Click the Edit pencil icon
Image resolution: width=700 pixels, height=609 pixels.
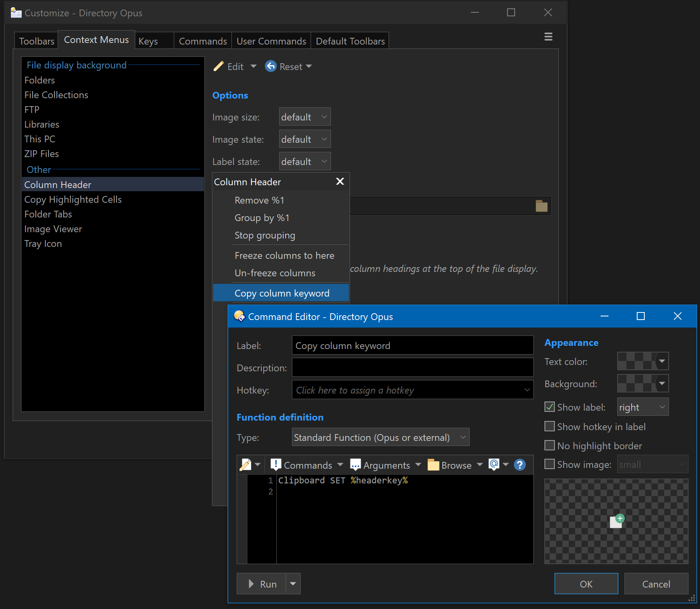click(x=219, y=66)
